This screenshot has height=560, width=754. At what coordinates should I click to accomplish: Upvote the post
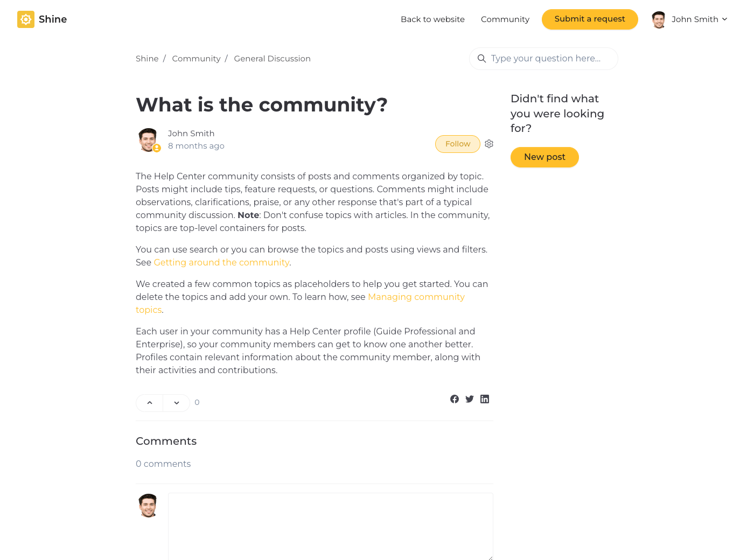tap(150, 403)
